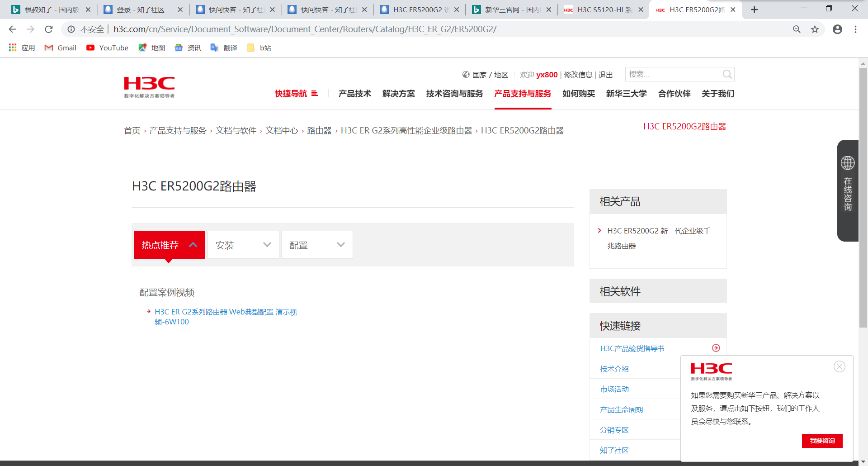Image resolution: width=868 pixels, height=466 pixels.
Task: Click the browser back arrow
Action: pos(12,29)
